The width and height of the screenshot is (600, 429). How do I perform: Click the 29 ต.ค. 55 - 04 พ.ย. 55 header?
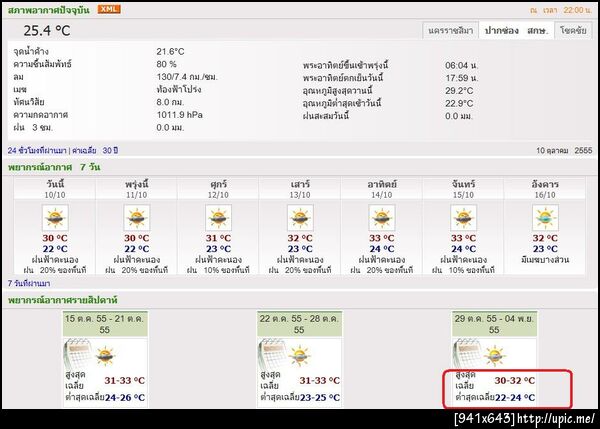494,324
